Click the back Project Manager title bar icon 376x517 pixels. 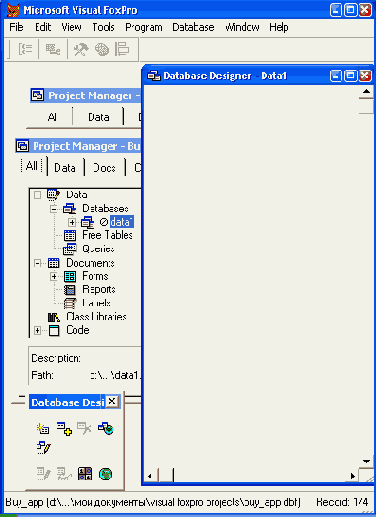pos(37,95)
